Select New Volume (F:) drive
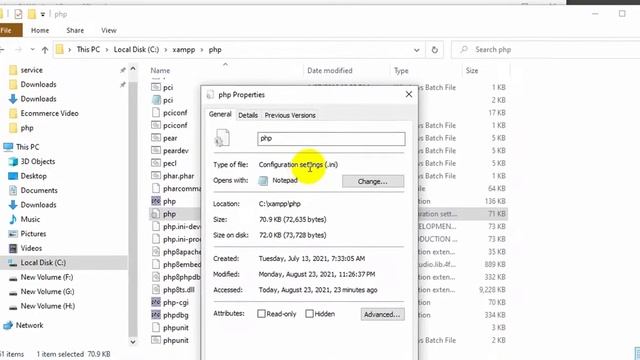 (x=47, y=277)
